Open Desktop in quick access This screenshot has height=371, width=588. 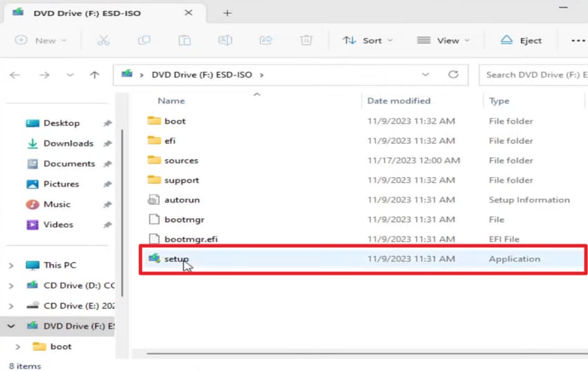pyautogui.click(x=62, y=123)
